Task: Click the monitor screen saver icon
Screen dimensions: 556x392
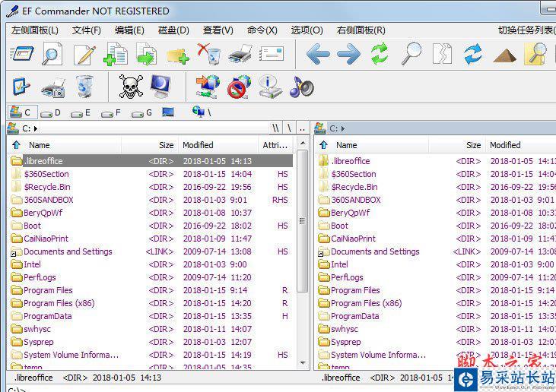Action: pyautogui.click(x=160, y=87)
